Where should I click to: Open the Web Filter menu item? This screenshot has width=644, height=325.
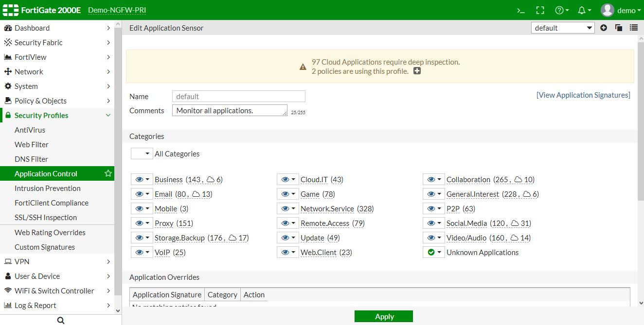tap(57, 144)
